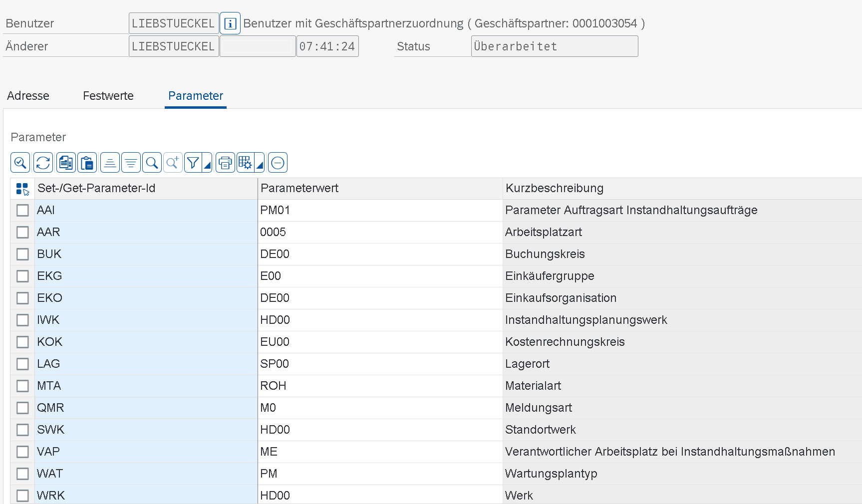Screen dimensions: 862x504
Task: Open the filter options dropdown arrow
Action: [x=207, y=163]
